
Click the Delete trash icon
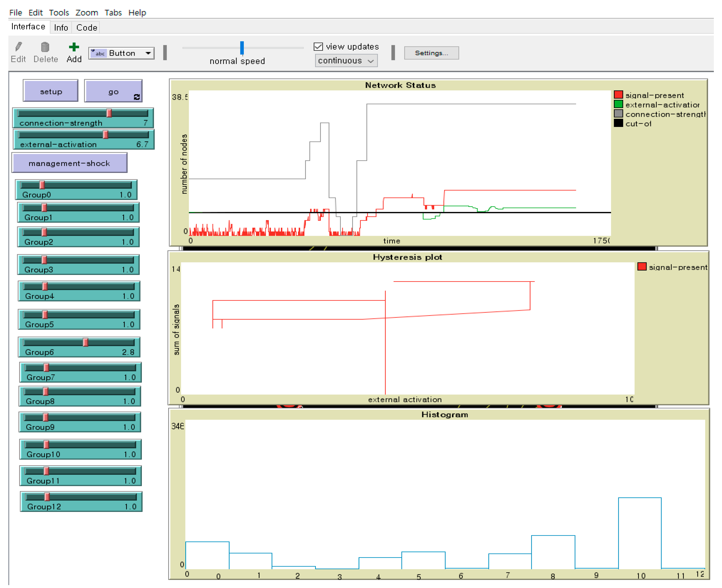tap(45, 47)
